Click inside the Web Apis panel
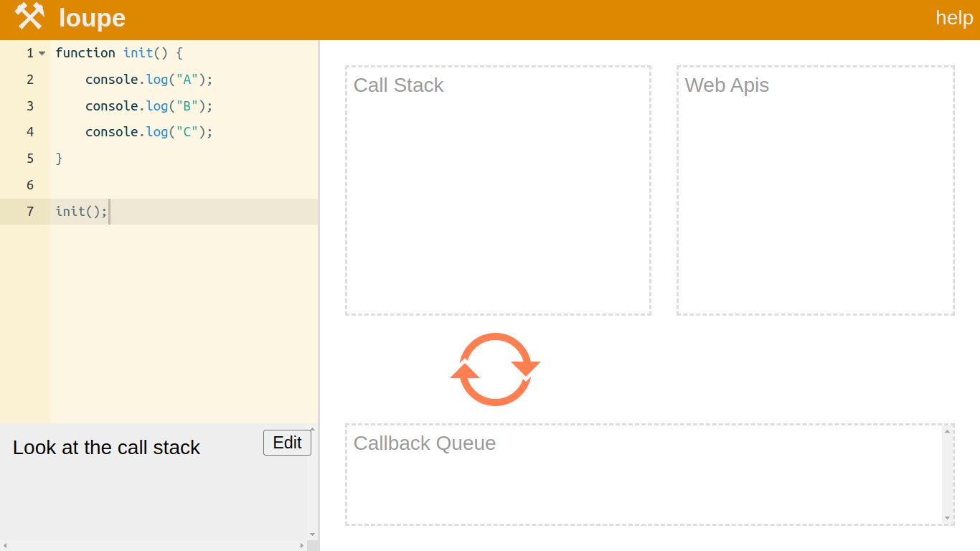 pos(815,201)
